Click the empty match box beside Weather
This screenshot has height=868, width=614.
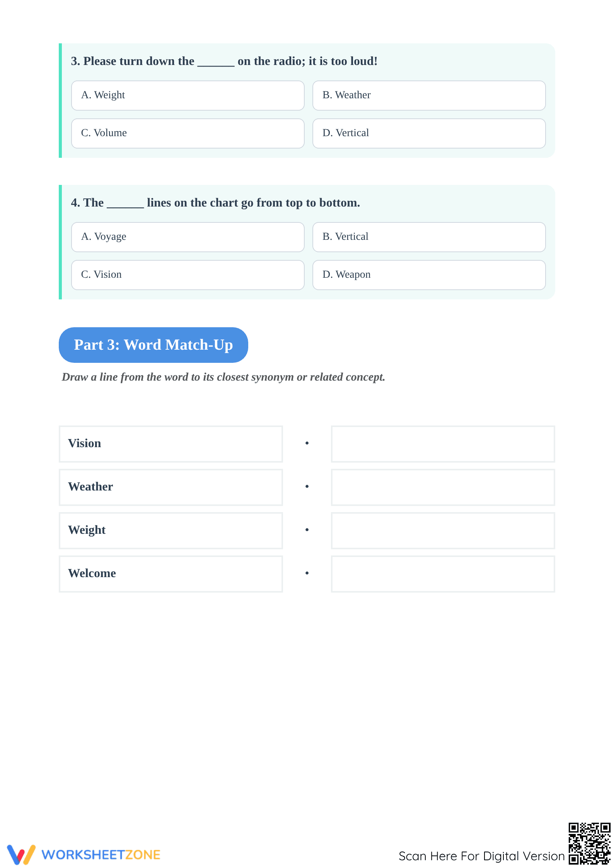443,487
